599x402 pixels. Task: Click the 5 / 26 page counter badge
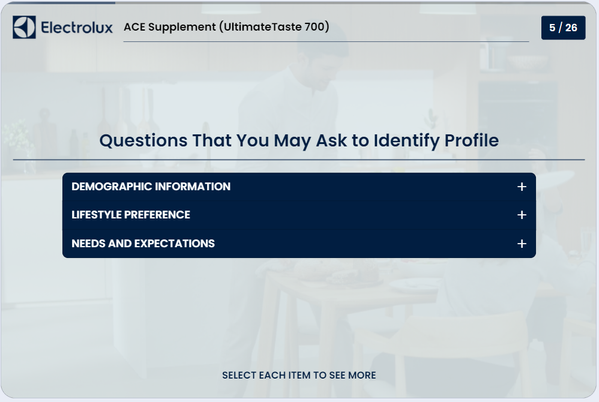pos(563,28)
